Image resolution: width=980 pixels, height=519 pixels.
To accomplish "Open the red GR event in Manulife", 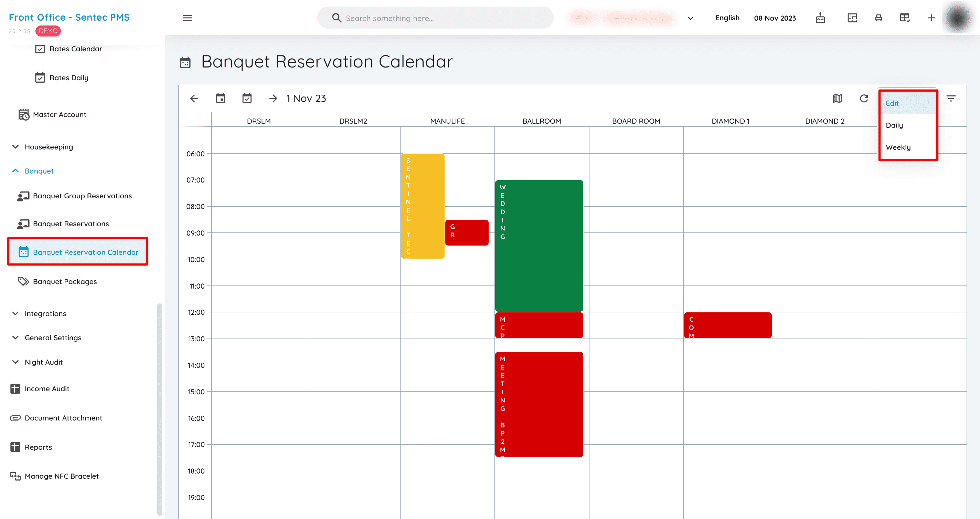I will (x=466, y=233).
